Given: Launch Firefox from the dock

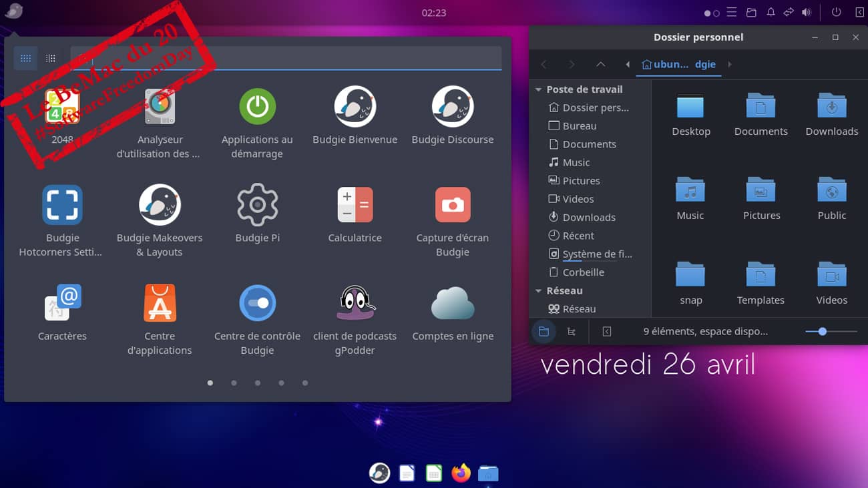Looking at the screenshot, I should click(461, 473).
